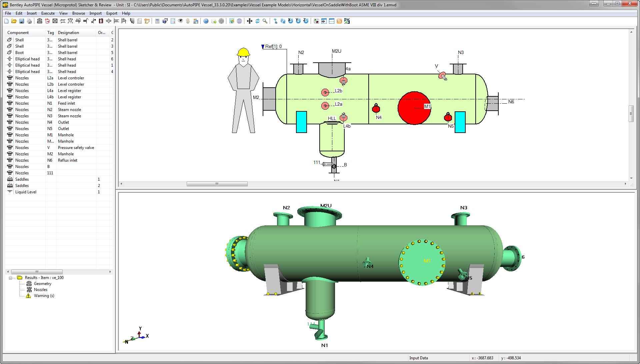Rotate the view around the X axis
This screenshot has width=640, height=364.
click(291, 21)
